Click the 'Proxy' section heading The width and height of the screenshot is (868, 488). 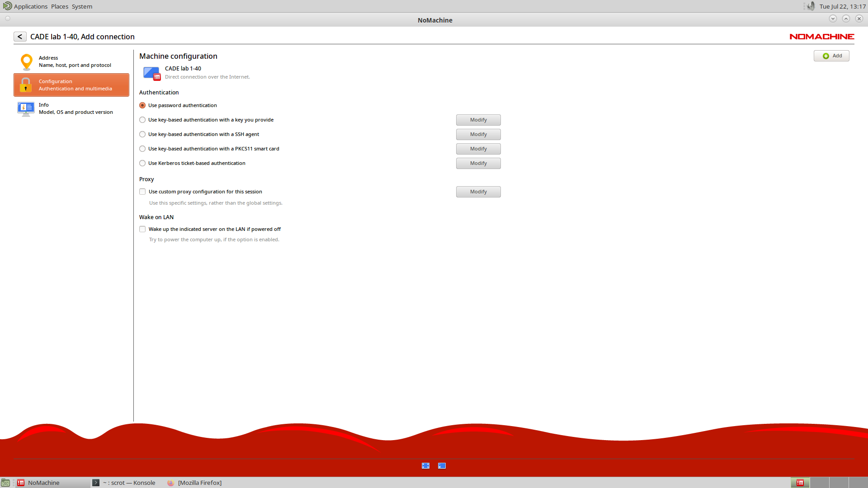coord(146,179)
